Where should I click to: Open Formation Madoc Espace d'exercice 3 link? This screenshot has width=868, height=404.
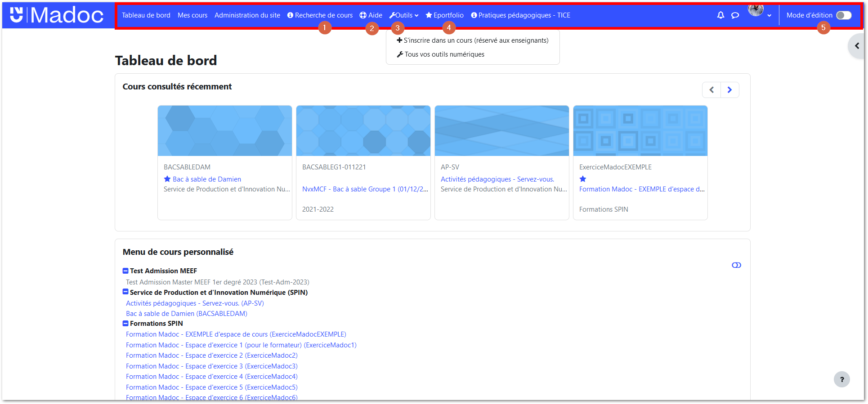pos(211,366)
